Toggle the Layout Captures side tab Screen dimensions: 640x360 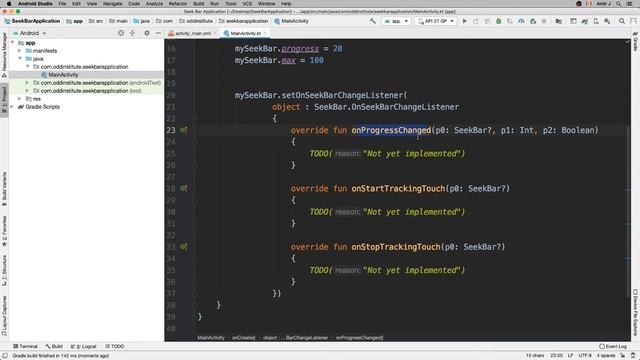4,316
